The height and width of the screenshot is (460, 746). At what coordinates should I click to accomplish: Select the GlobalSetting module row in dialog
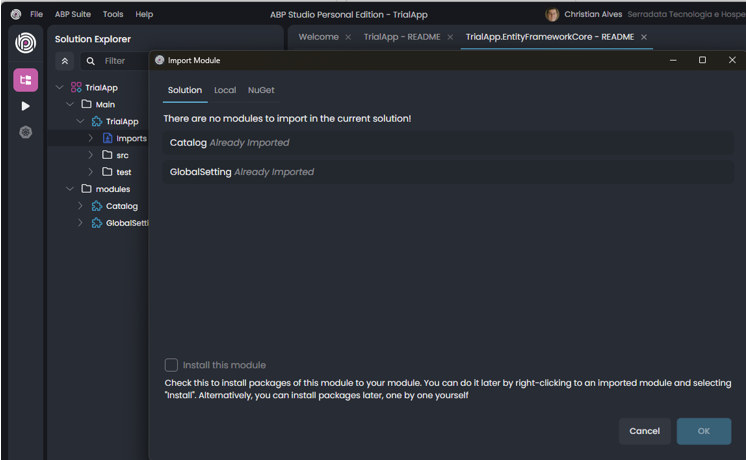tap(448, 172)
